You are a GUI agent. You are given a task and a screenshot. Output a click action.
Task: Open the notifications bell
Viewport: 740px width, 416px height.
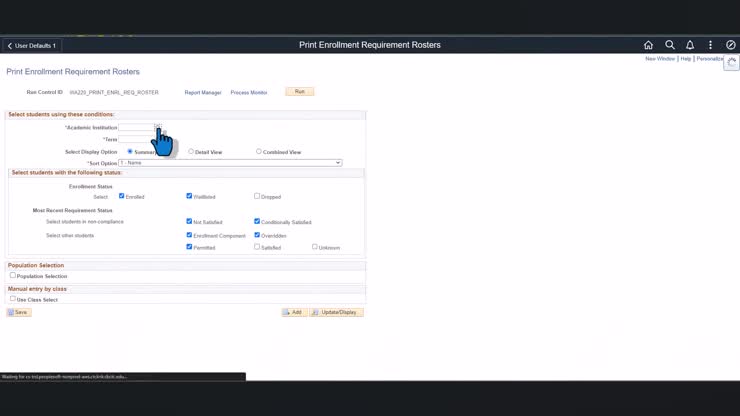click(x=690, y=45)
